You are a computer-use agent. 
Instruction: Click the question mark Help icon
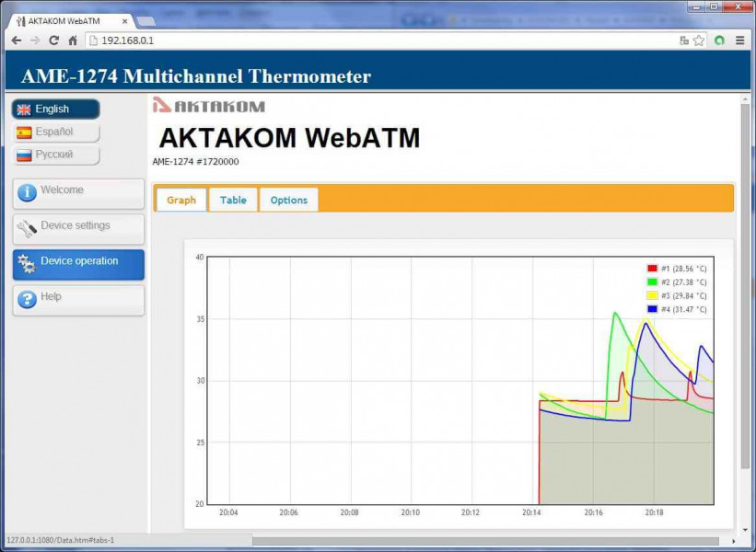point(27,300)
